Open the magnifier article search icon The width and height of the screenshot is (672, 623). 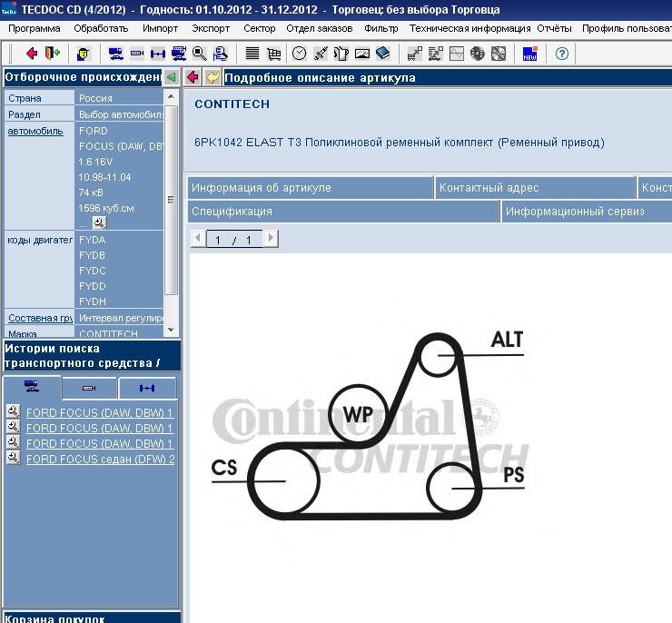click(199, 54)
